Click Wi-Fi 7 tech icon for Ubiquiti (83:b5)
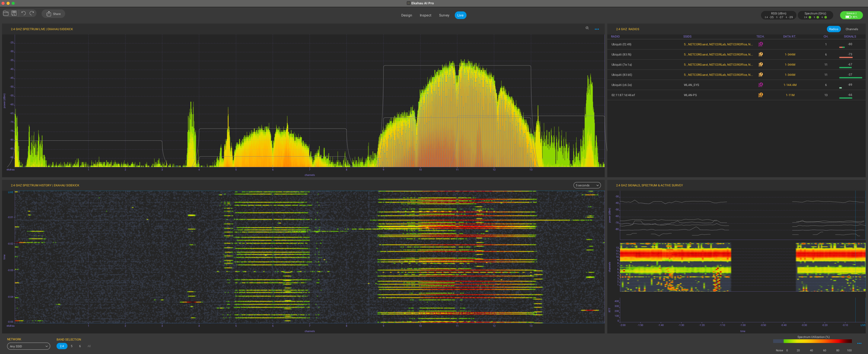The width and height of the screenshot is (868, 354). pyautogui.click(x=760, y=75)
